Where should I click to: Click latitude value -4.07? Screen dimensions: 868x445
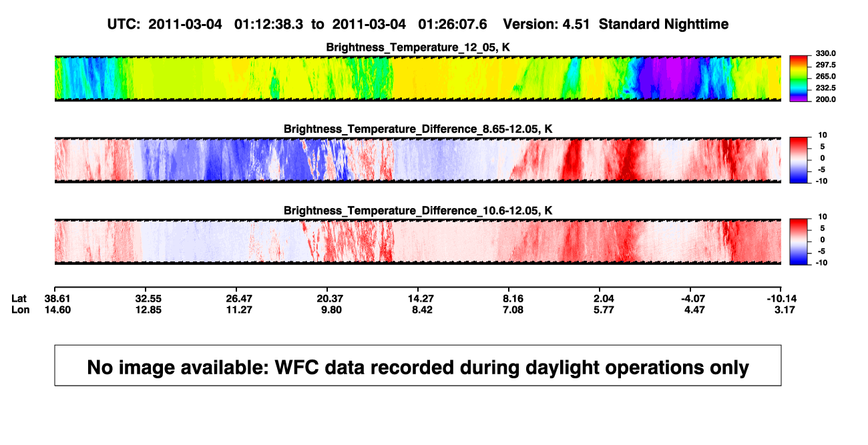pyautogui.click(x=692, y=298)
